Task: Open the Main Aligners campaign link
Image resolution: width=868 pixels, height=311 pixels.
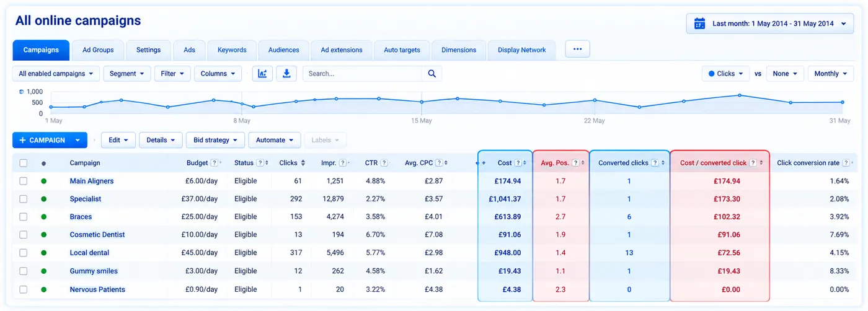Action: click(x=92, y=181)
